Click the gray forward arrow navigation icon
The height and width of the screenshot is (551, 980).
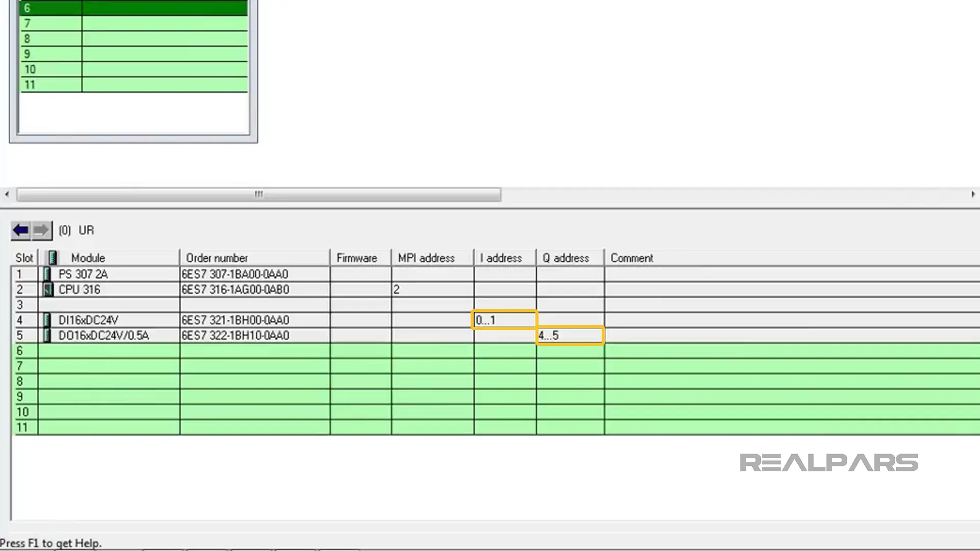[x=42, y=231]
